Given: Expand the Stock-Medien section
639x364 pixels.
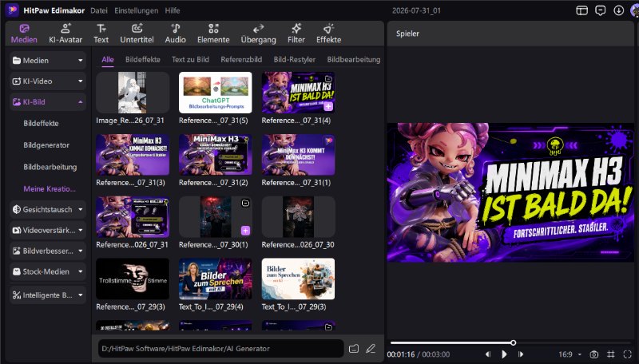Looking at the screenshot, I should point(48,271).
